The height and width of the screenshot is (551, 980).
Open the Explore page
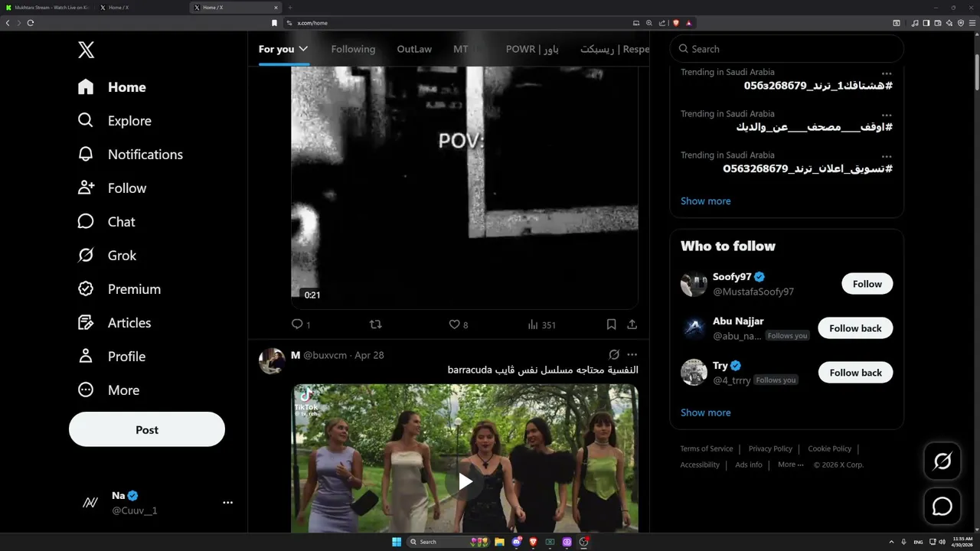tap(115, 121)
